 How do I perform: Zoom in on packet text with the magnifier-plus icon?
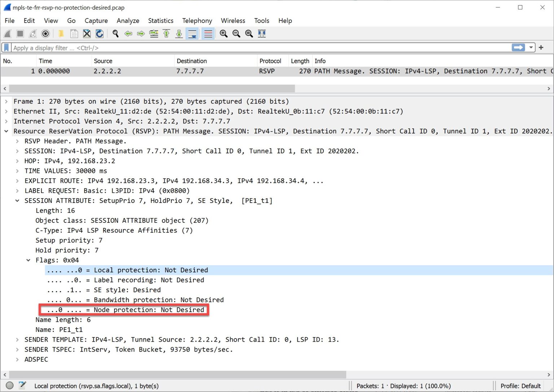223,34
